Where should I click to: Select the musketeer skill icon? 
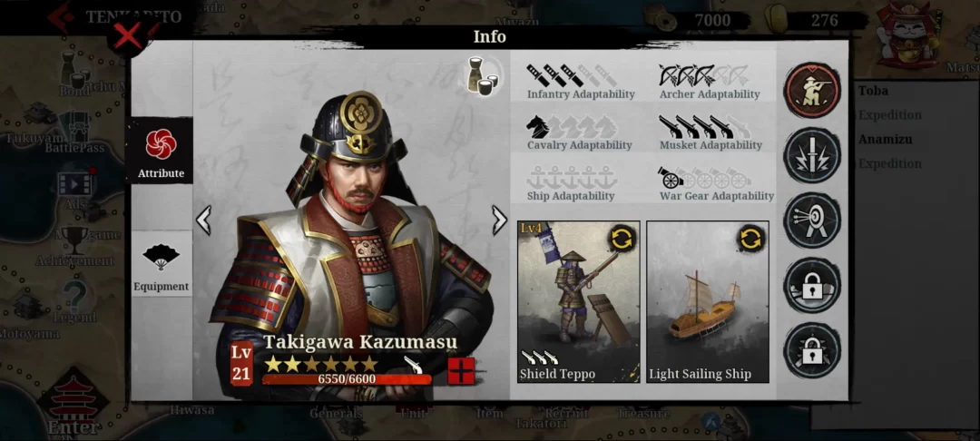(x=812, y=90)
